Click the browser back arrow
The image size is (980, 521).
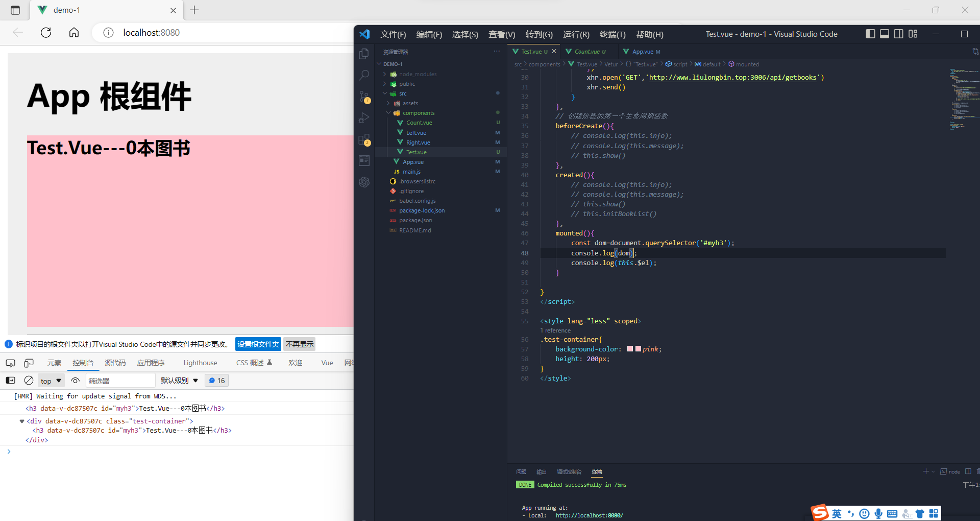point(18,33)
